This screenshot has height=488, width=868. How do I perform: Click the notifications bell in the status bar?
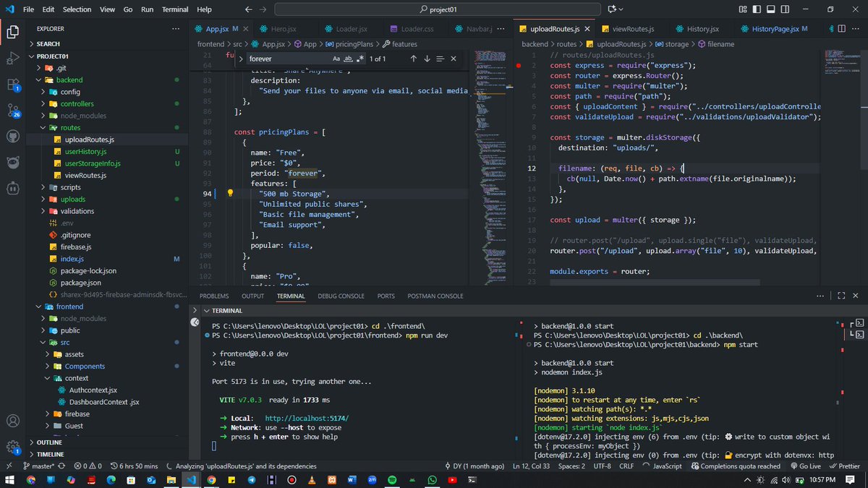(x=864, y=466)
